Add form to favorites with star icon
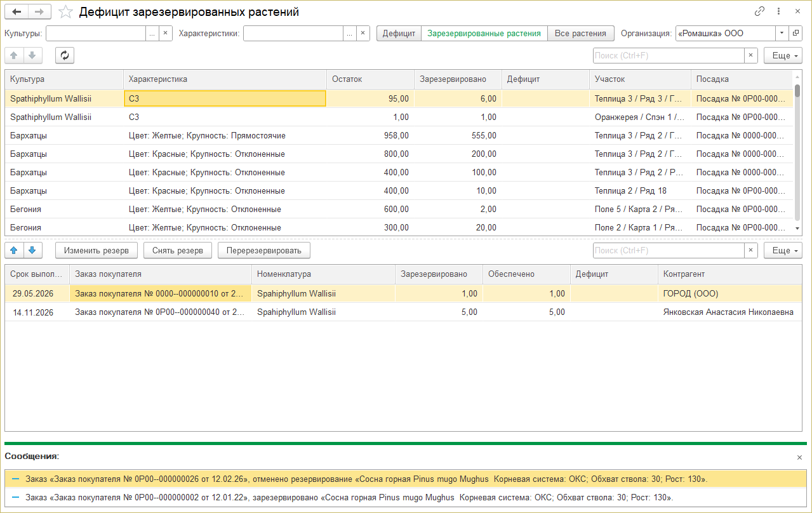812x513 pixels. [x=65, y=12]
